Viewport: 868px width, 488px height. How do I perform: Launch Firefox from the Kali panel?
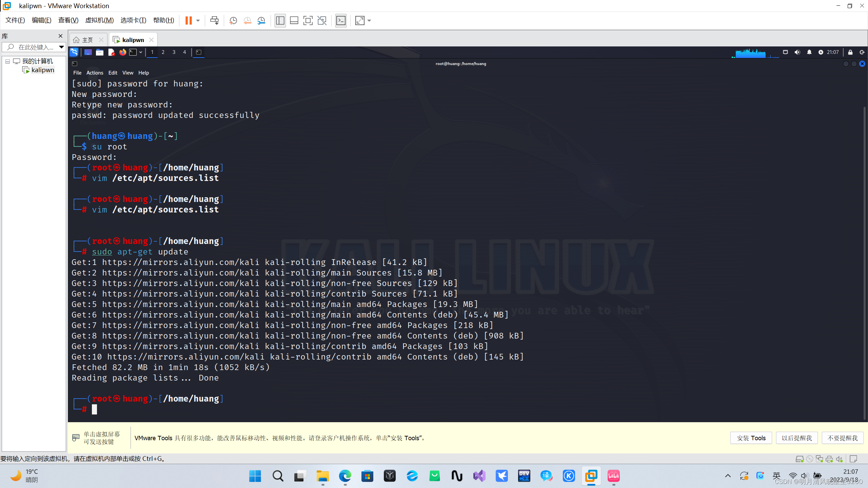[x=122, y=52]
